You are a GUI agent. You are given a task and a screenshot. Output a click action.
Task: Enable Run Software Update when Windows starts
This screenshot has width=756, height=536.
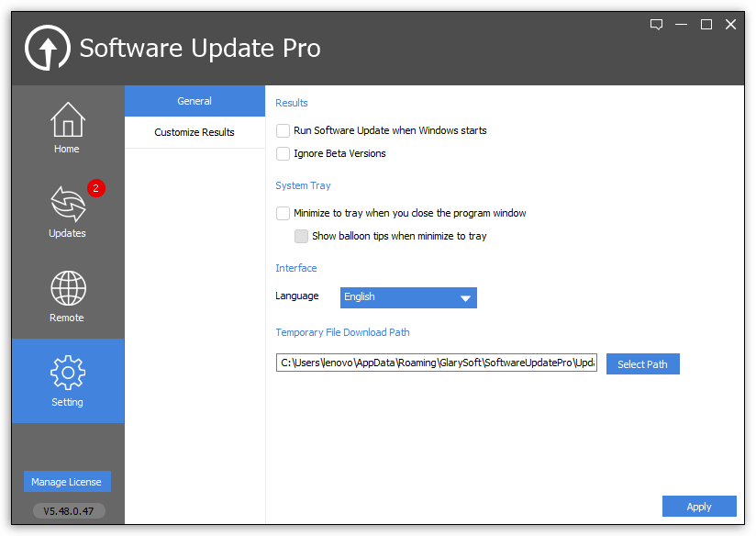pos(283,130)
